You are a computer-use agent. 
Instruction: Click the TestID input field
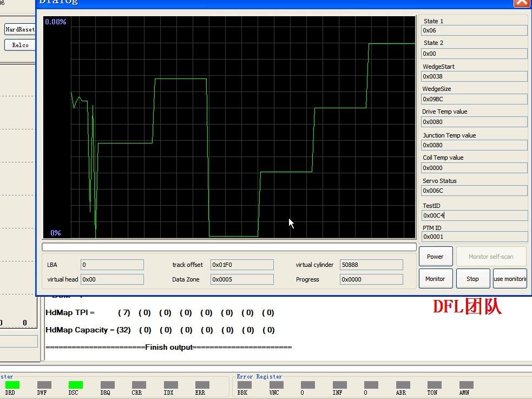(x=474, y=215)
